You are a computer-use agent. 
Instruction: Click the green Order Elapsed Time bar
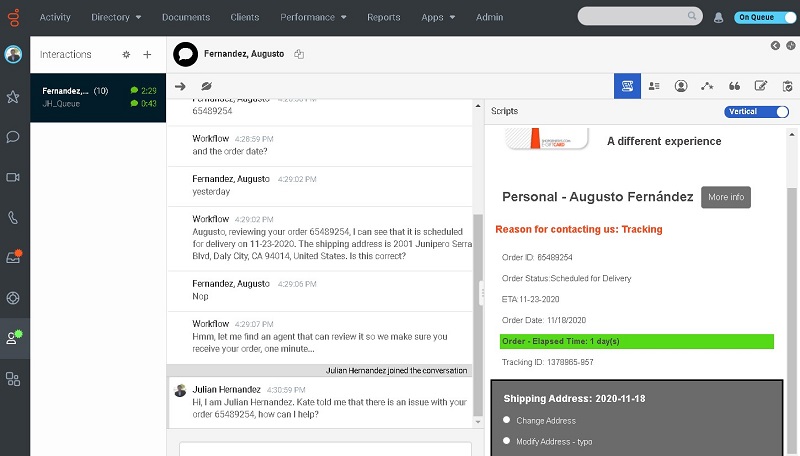point(637,341)
